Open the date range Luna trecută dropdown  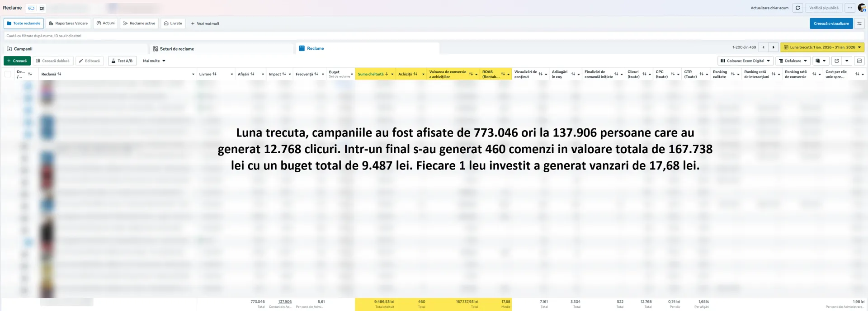(x=822, y=47)
